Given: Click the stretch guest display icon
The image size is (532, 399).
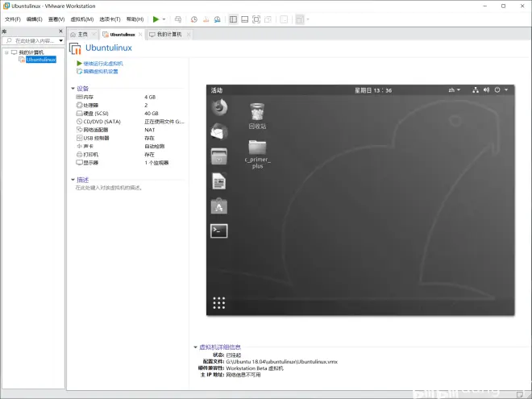Looking at the screenshot, I should tap(300, 19).
